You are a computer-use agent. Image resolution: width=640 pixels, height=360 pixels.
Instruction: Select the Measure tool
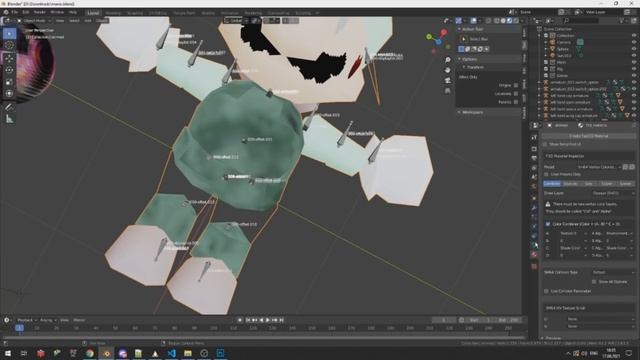click(x=9, y=119)
